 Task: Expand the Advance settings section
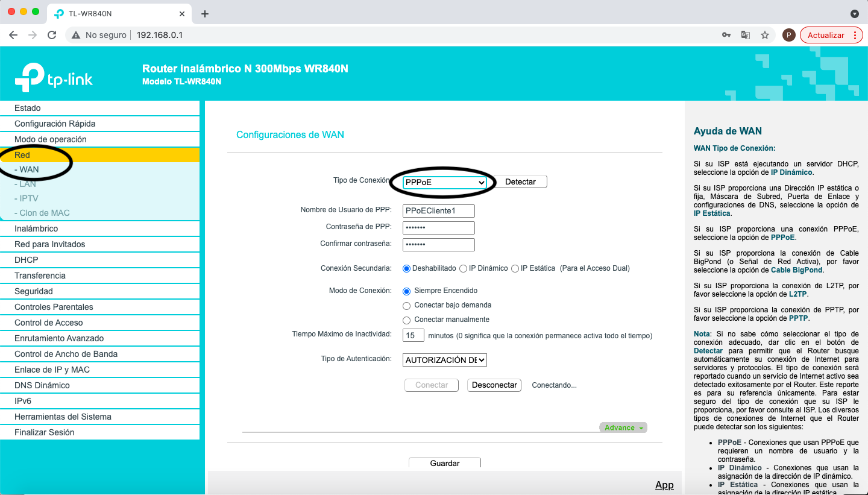pyautogui.click(x=623, y=427)
